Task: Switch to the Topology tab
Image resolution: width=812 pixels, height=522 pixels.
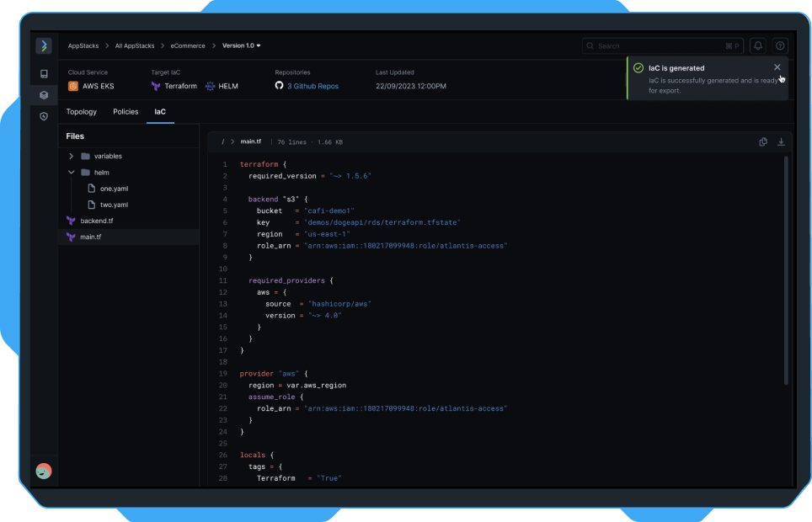Action: pos(82,111)
